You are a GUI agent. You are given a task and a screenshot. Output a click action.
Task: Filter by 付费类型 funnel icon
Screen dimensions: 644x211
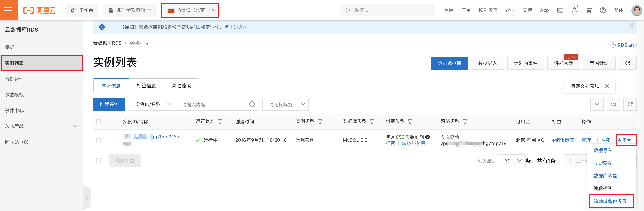410,121
